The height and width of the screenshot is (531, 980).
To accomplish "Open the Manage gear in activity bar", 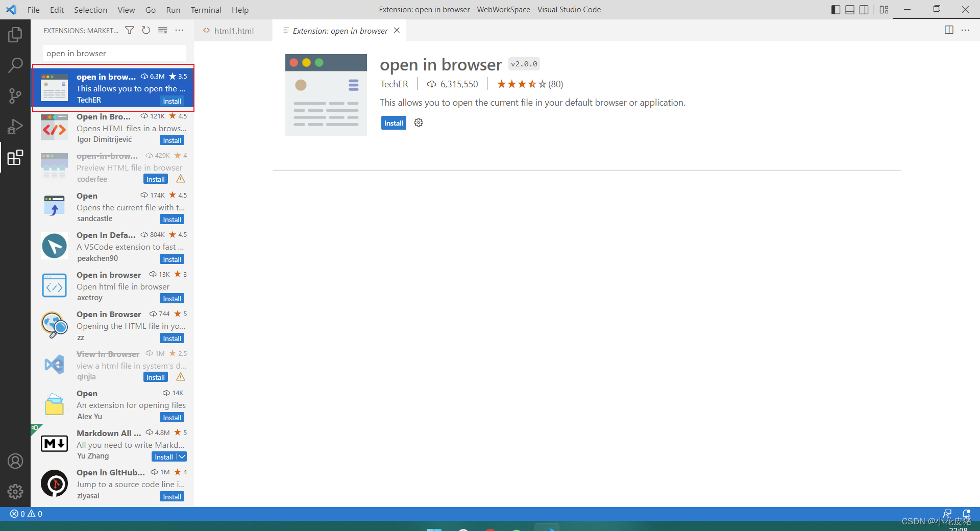I will (x=15, y=491).
